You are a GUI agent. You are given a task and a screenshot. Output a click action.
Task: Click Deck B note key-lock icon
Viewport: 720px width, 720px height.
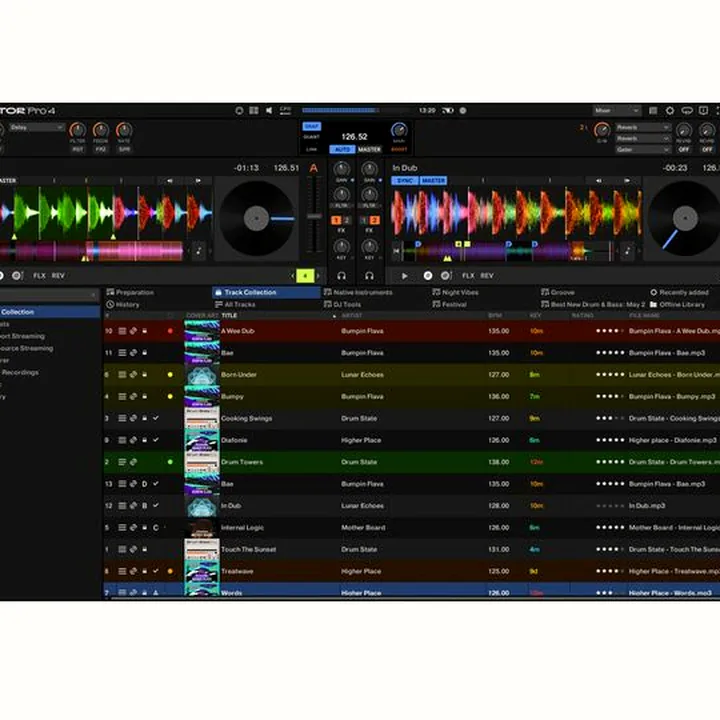pos(627,251)
